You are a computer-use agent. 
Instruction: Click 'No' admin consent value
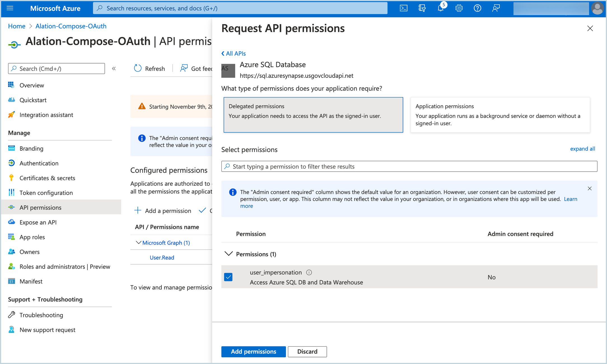[491, 277]
